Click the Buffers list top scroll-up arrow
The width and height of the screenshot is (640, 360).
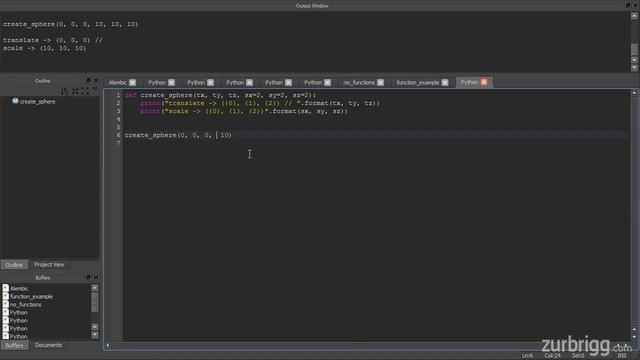pos(95,288)
